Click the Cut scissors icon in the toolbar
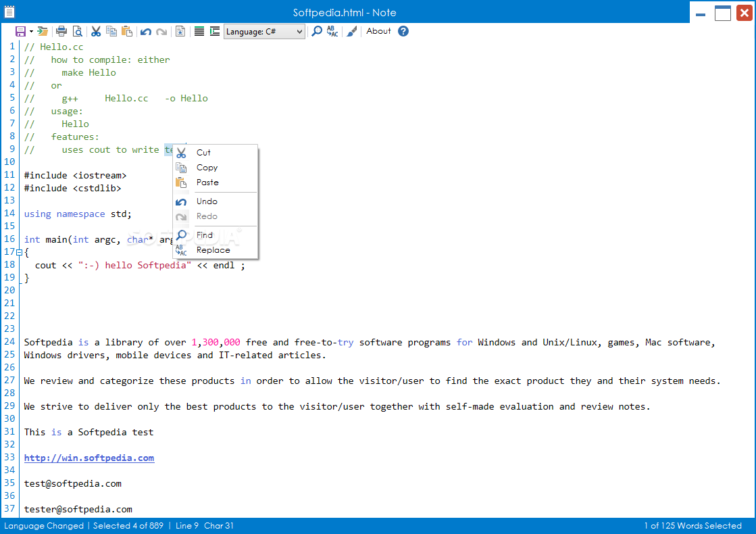 tap(96, 31)
